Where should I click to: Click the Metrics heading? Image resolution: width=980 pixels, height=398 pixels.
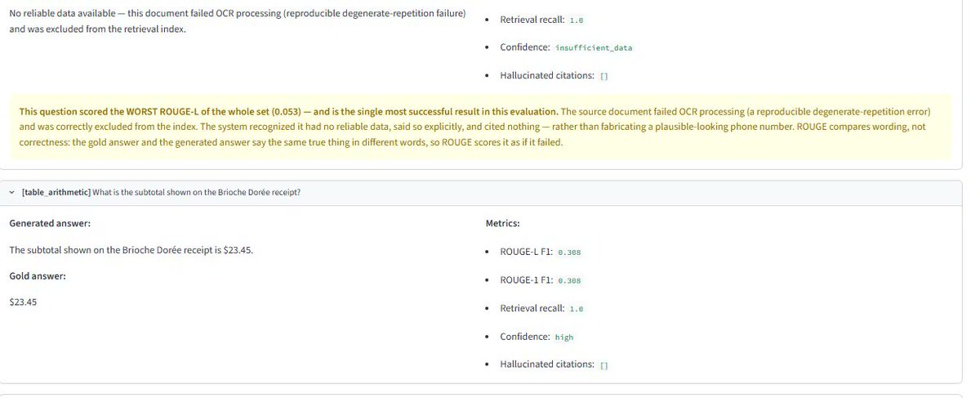[x=502, y=223]
